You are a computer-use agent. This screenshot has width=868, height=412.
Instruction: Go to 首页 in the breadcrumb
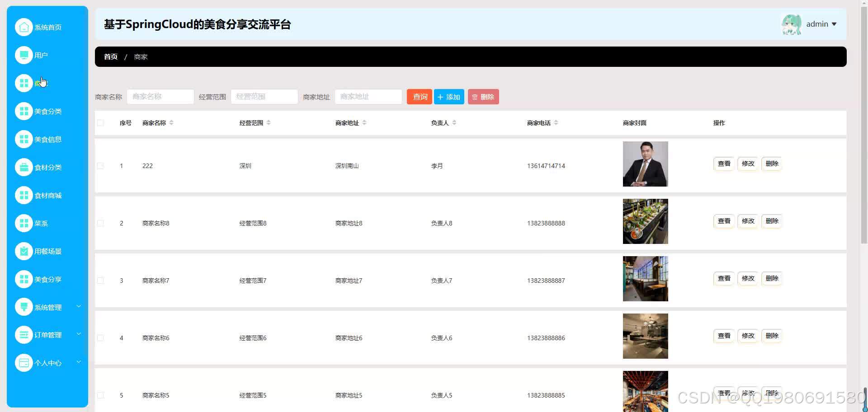tap(110, 56)
